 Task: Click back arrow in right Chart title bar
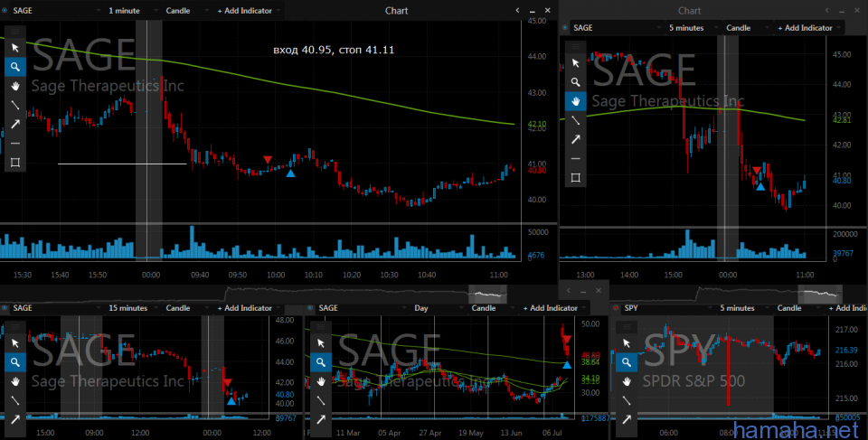[x=827, y=10]
